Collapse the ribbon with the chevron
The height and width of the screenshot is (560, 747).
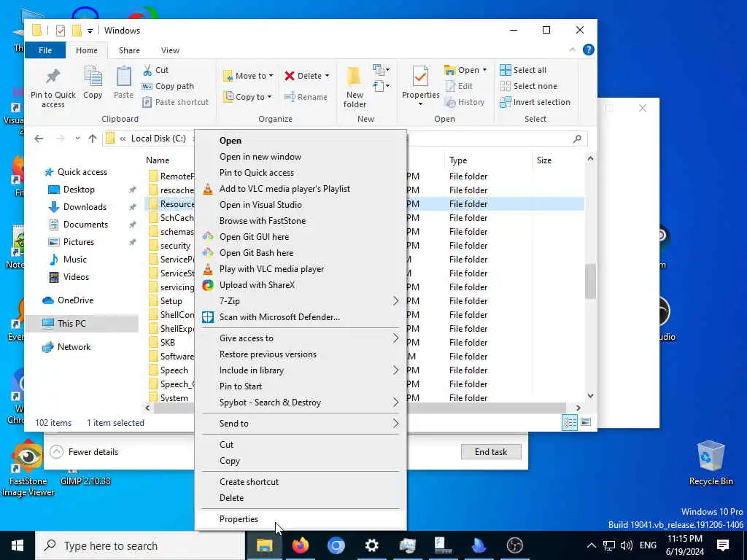click(572, 50)
